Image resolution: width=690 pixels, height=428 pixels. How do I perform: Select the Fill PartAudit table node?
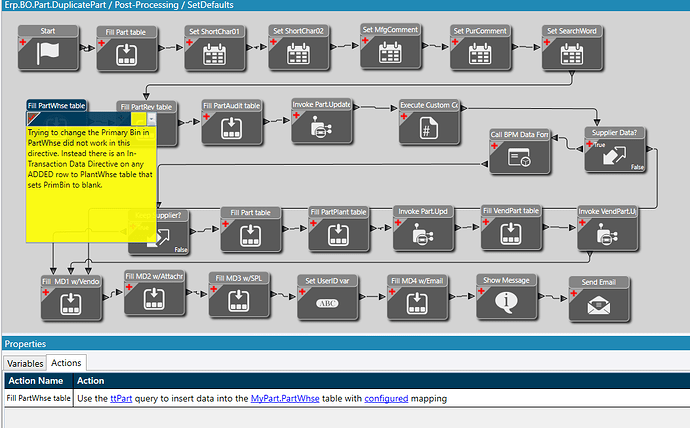point(232,122)
